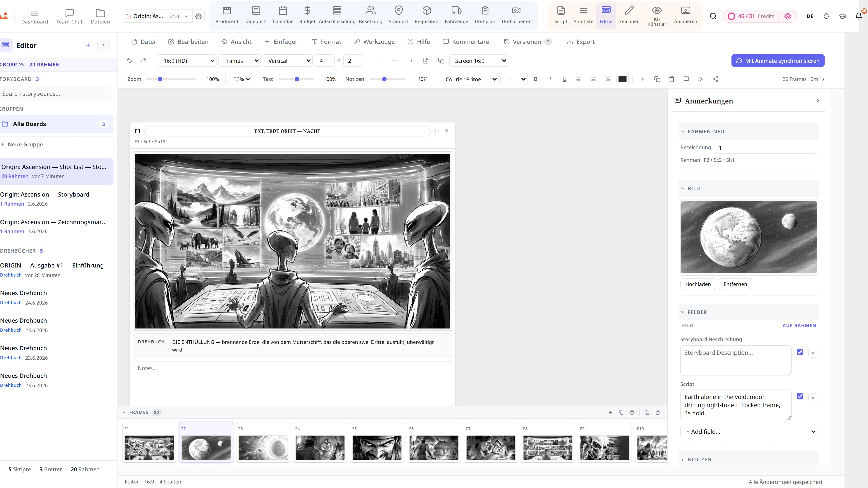Open the Format menu
868x488 pixels.
[326, 42]
